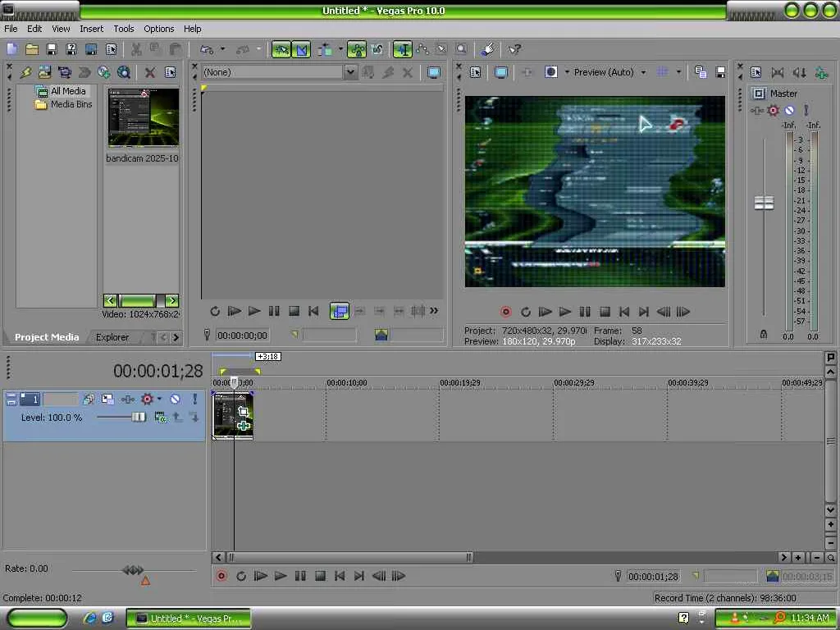Screen dimensions: 840x630
Task: Click the Media FX lightning icon
Action: (x=25, y=72)
